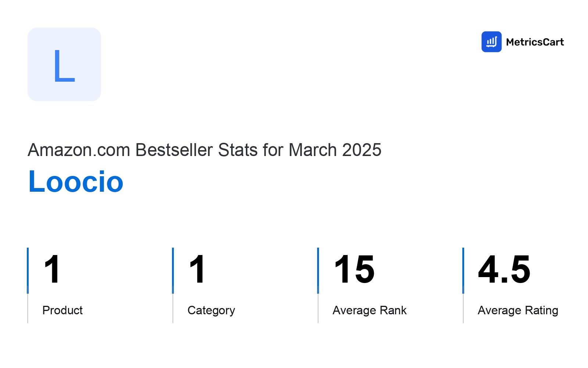The height and width of the screenshot is (368, 588).
Task: Click the blue accent bar beside Product
Action: [28, 270]
